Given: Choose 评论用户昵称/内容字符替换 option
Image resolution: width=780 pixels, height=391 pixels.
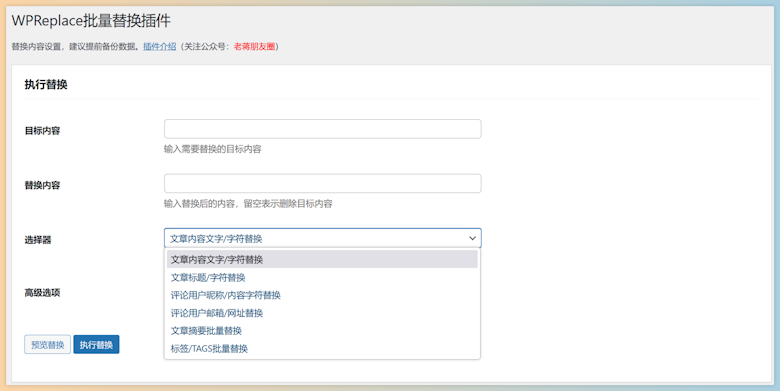Looking at the screenshot, I should (x=322, y=295).
